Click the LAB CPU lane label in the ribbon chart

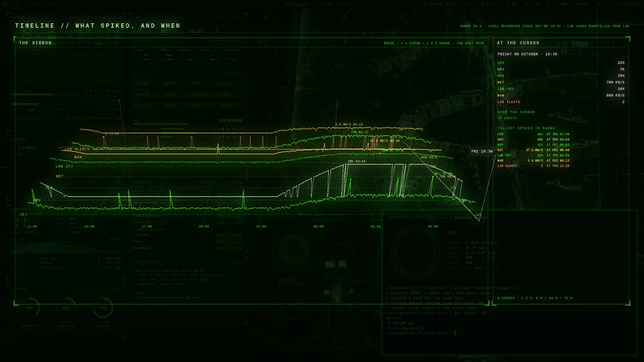(x=64, y=166)
